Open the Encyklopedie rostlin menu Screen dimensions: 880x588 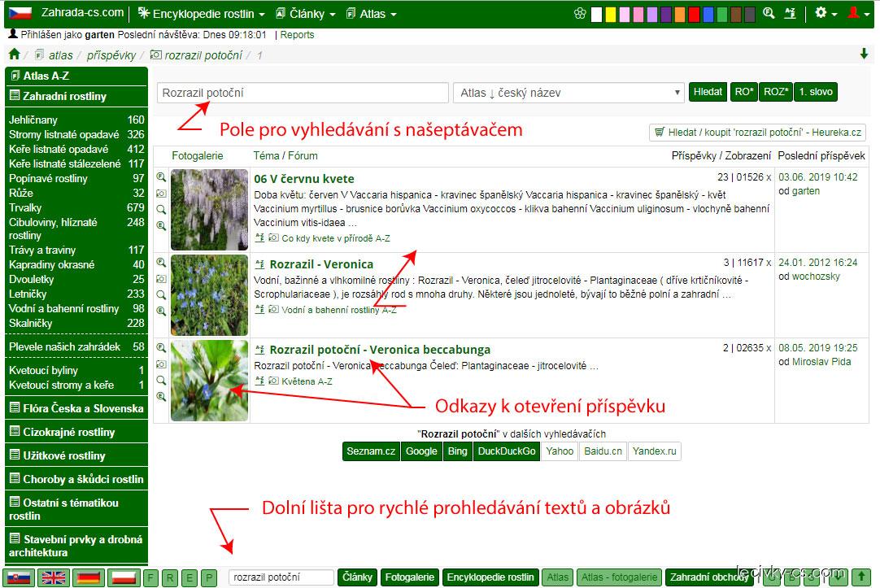pos(201,14)
